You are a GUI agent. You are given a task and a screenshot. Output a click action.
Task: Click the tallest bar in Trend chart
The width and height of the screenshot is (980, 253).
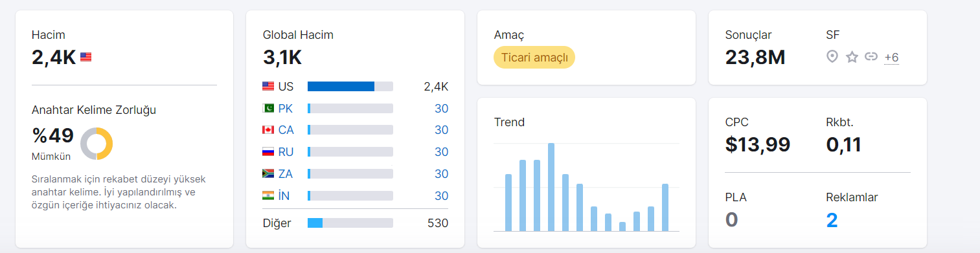pos(551,187)
